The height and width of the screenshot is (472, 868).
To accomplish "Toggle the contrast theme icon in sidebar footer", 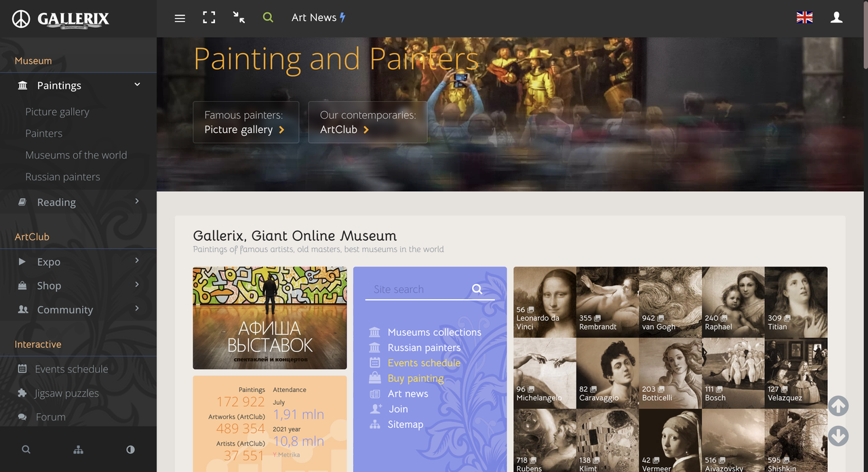I will pyautogui.click(x=130, y=450).
